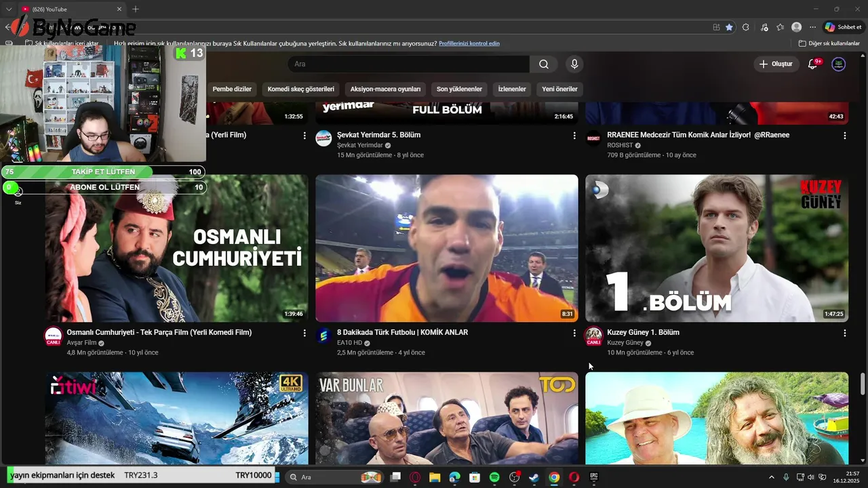Screen dimensions: 868x488
Task: Select the Komedi skeç gösterileri chip
Action: point(300,89)
